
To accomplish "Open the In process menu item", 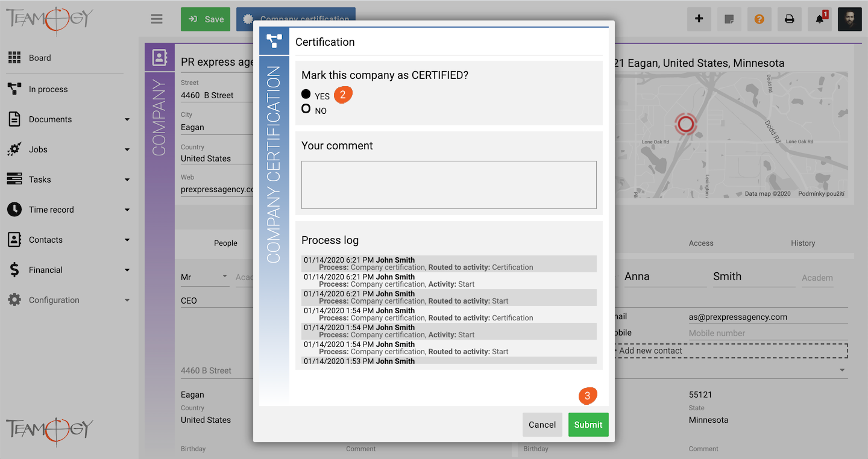I will 48,89.
